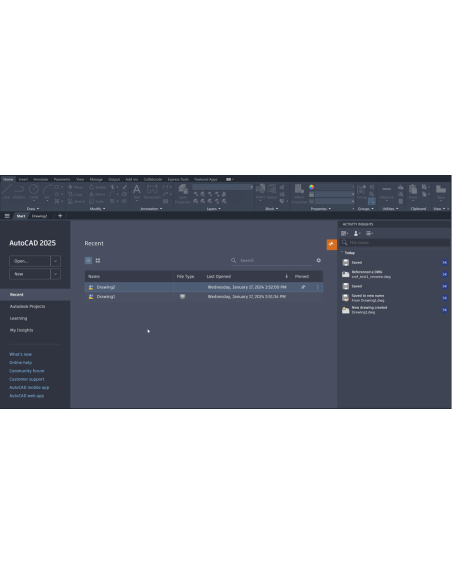The height and width of the screenshot is (584, 452).
Task: Open the AutoCAD mobile app link
Action: click(29, 387)
